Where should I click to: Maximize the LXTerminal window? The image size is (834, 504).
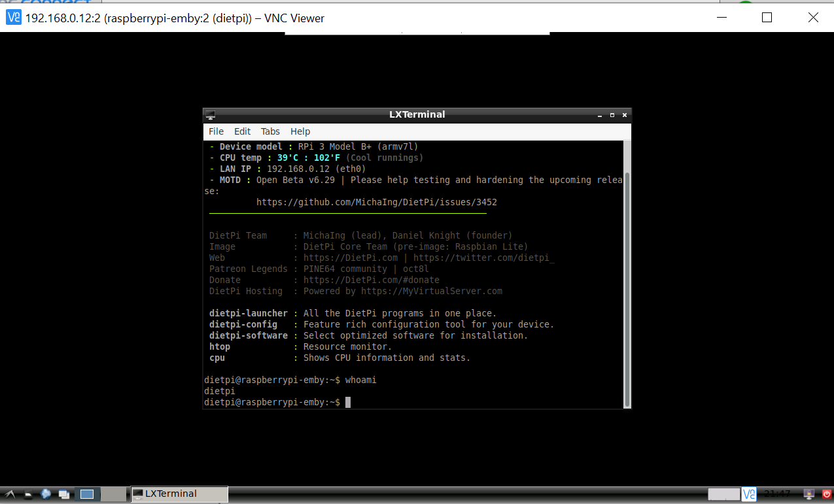pos(612,115)
